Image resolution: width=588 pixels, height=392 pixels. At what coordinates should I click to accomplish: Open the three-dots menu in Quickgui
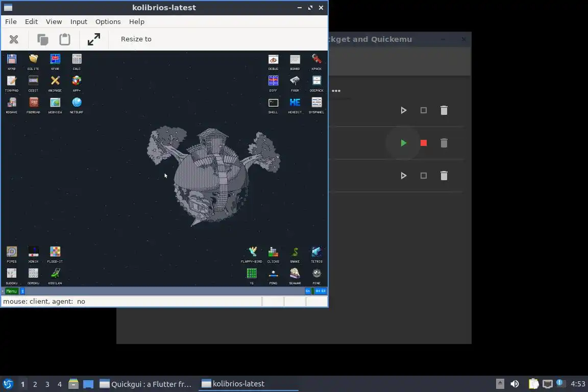(336, 91)
